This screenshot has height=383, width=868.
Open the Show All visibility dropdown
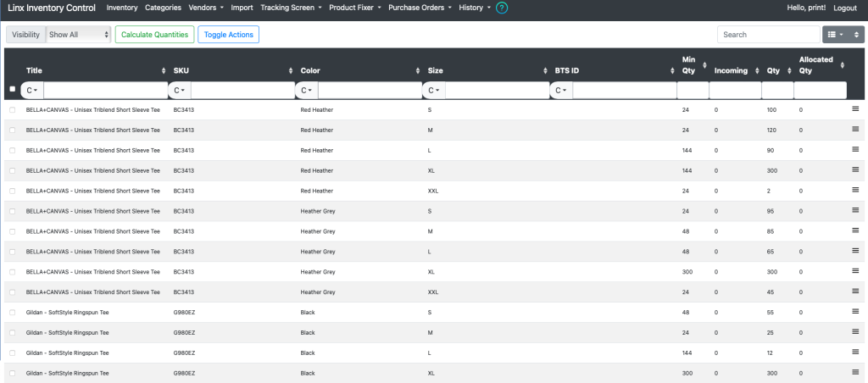click(x=79, y=34)
